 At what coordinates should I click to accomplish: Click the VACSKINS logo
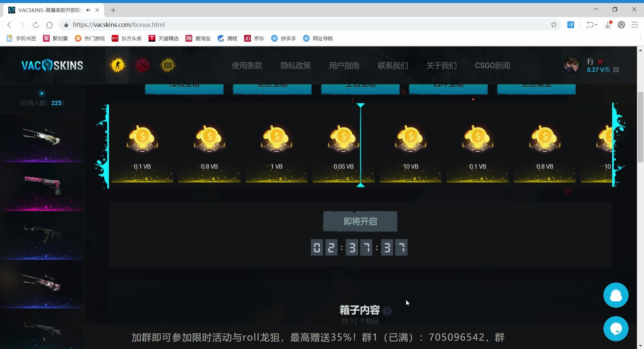(x=52, y=65)
